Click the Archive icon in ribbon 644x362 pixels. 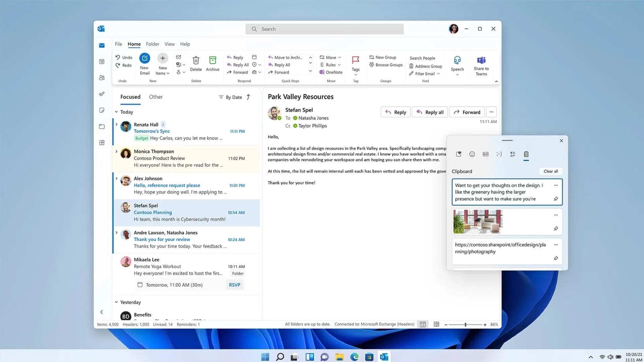(212, 61)
